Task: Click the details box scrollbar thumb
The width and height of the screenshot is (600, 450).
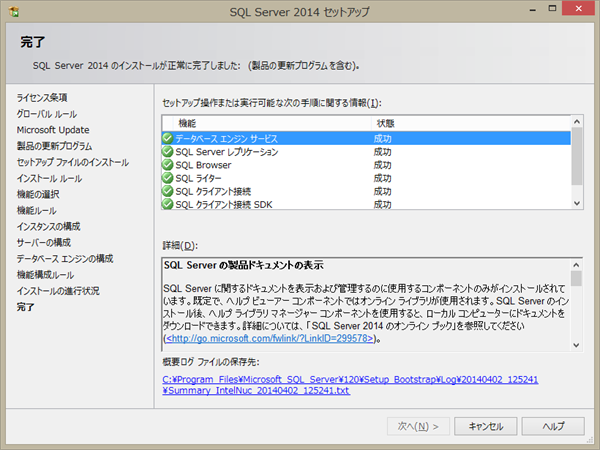Action: point(576,278)
